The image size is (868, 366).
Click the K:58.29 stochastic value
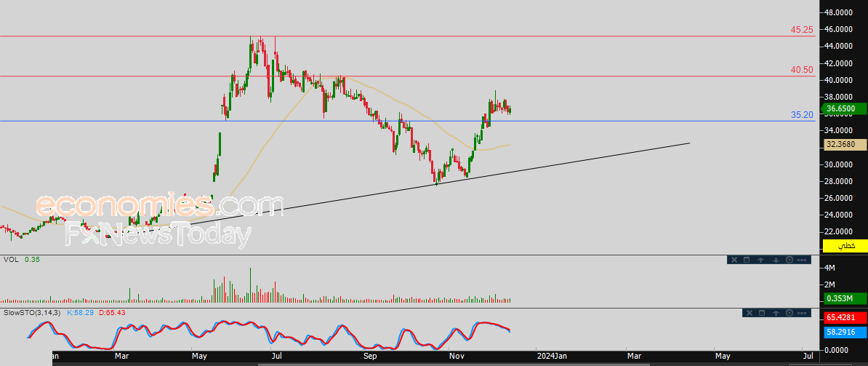point(81,313)
